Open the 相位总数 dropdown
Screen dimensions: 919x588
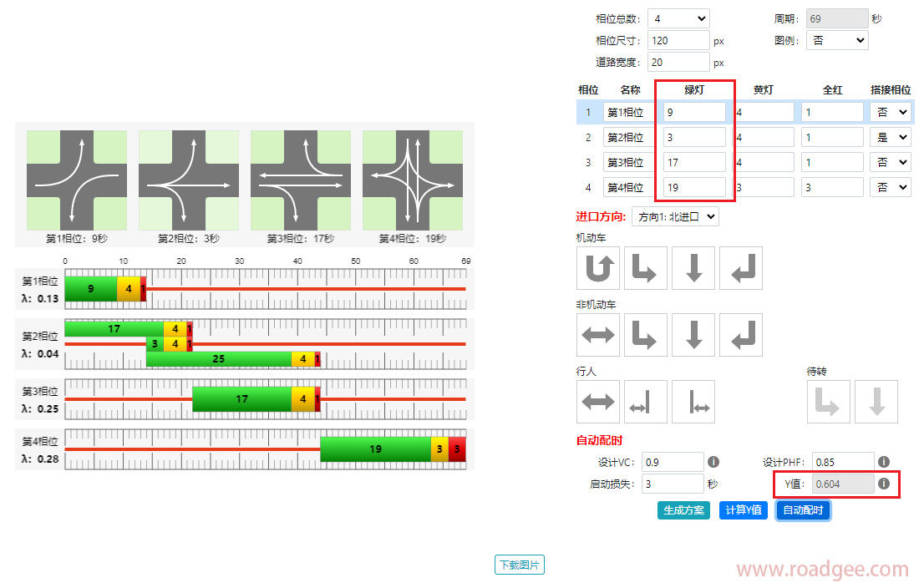(x=678, y=18)
